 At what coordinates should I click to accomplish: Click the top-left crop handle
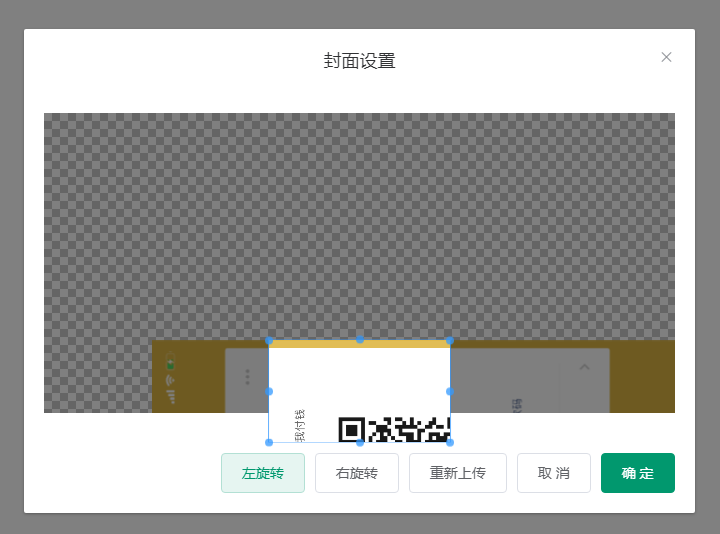coord(269,340)
